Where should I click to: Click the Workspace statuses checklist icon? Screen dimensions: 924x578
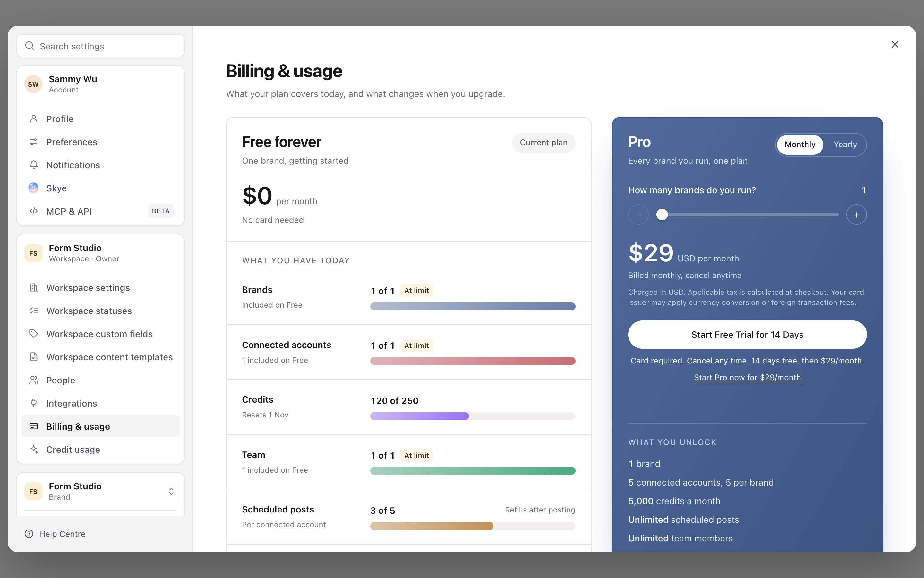[x=34, y=311]
